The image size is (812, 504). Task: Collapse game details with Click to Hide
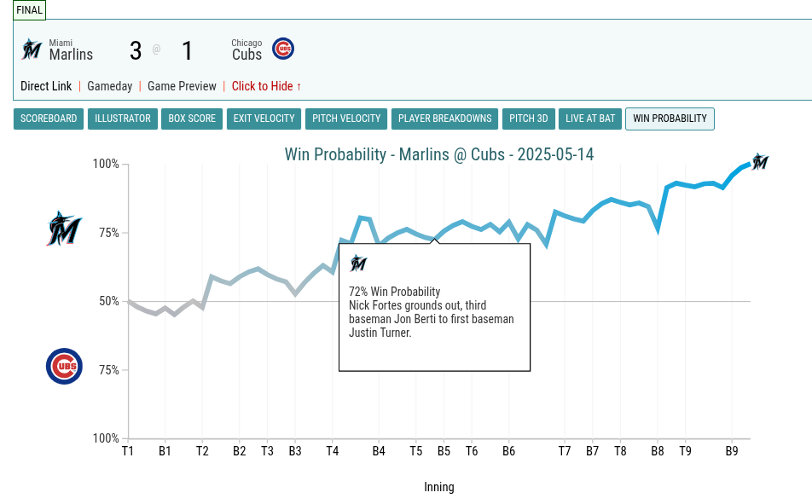pyautogui.click(x=266, y=86)
